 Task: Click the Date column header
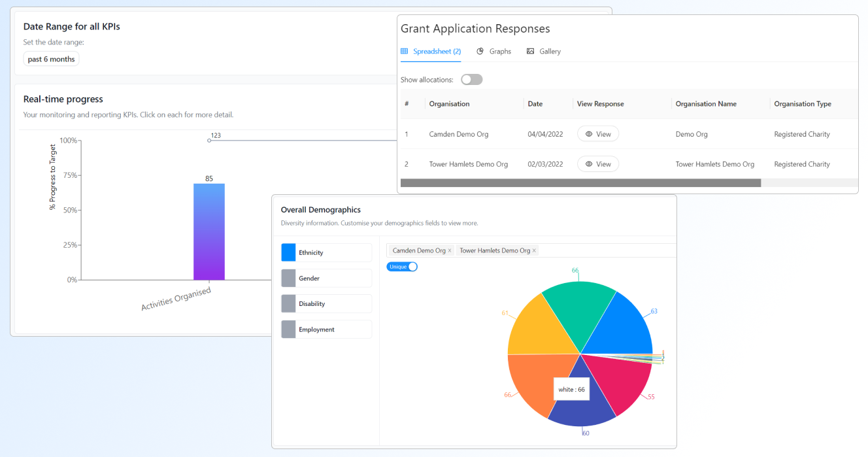(535, 104)
